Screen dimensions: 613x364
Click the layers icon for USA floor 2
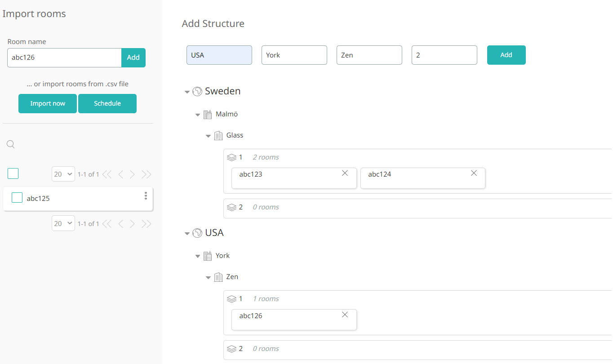(x=231, y=349)
